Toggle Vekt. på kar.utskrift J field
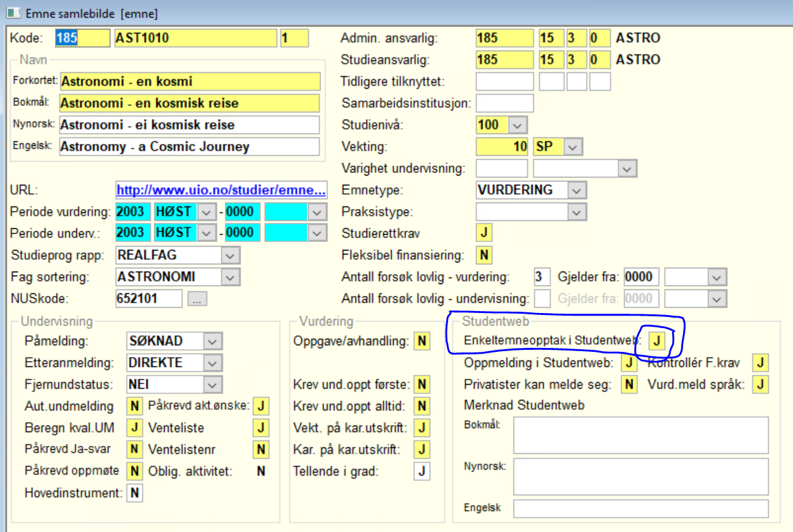The image size is (793, 532). [422, 428]
